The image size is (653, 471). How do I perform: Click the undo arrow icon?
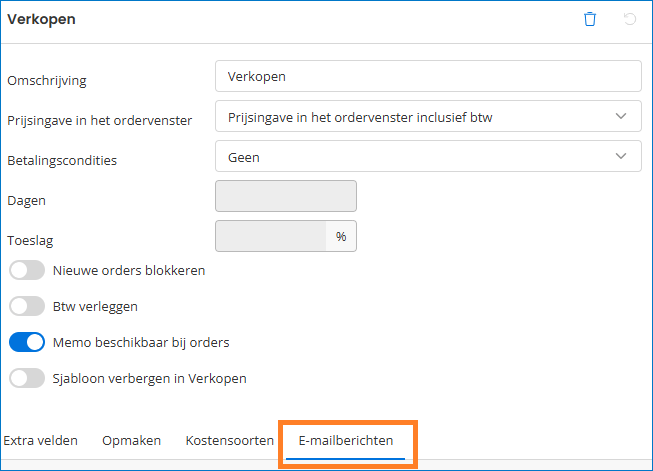630,19
